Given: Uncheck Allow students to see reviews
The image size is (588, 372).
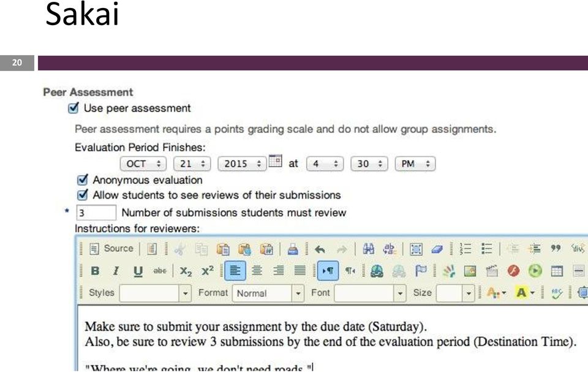Looking at the screenshot, I should (83, 195).
